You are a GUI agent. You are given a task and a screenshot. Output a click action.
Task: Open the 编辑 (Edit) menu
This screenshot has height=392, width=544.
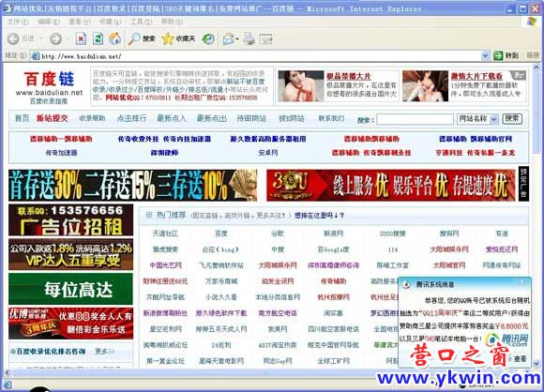pyautogui.click(x=49, y=22)
